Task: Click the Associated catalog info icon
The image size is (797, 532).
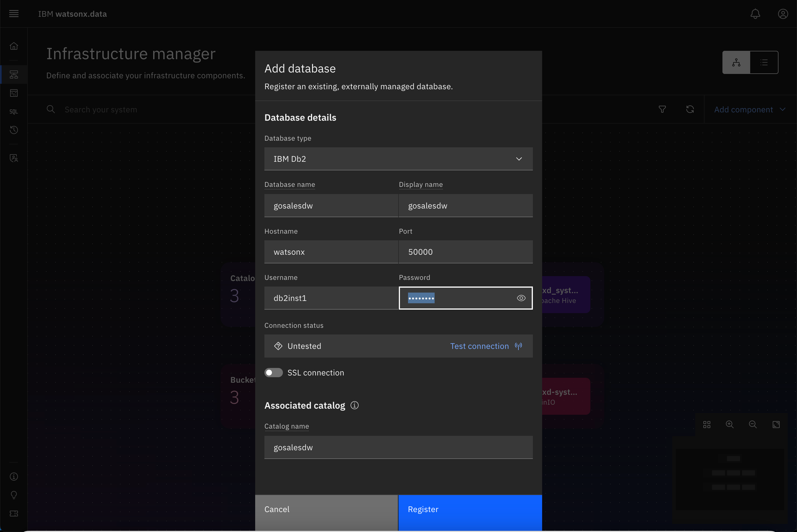Action: point(354,405)
